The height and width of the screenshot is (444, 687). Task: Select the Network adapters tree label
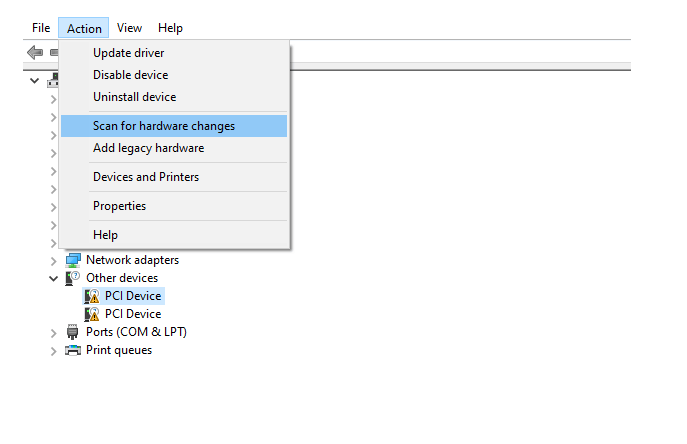tap(132, 260)
